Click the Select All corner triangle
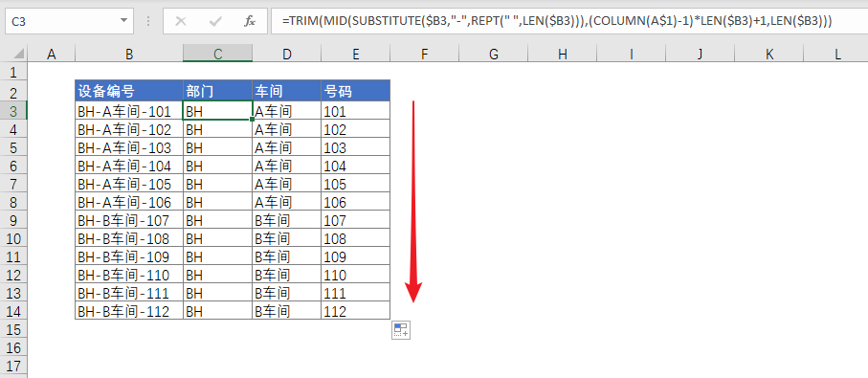The height and width of the screenshot is (378, 868). point(19,54)
